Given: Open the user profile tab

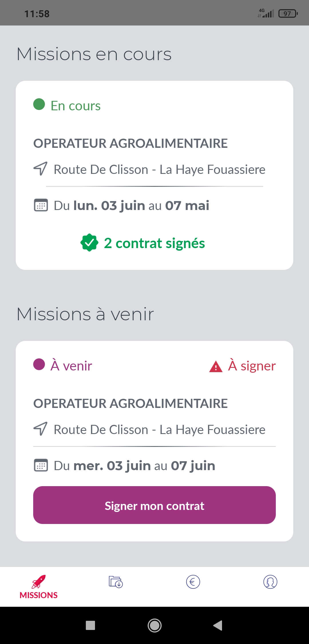Looking at the screenshot, I should click(270, 582).
